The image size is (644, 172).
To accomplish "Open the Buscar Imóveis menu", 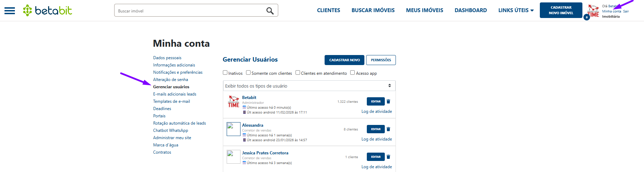I will point(373,10).
